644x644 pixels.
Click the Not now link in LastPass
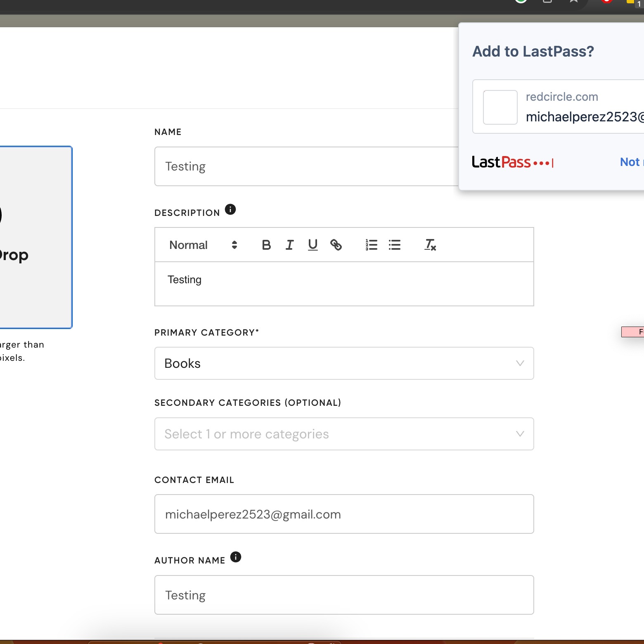pyautogui.click(x=632, y=162)
